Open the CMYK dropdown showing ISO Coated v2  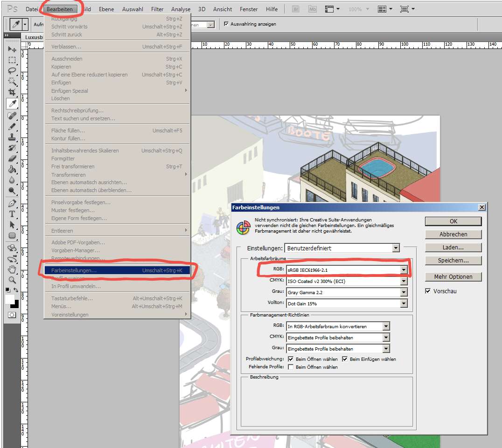pos(347,281)
